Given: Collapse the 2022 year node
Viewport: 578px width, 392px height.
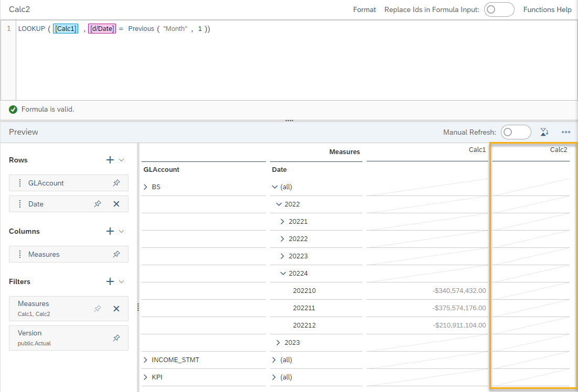Looking at the screenshot, I should (279, 204).
